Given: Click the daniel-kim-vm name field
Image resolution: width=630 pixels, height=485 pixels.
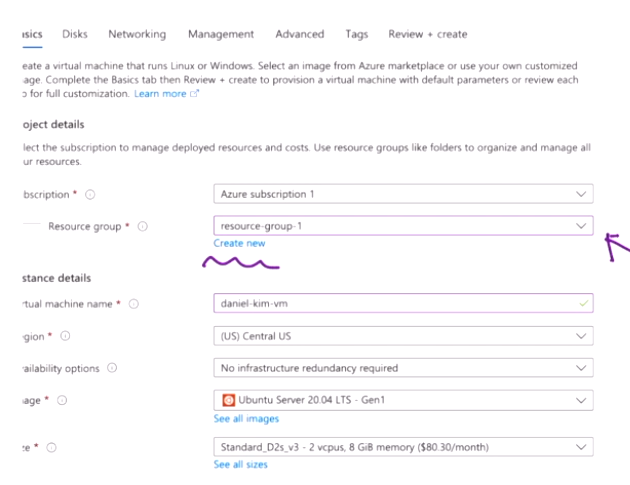Looking at the screenshot, I should coord(403,303).
